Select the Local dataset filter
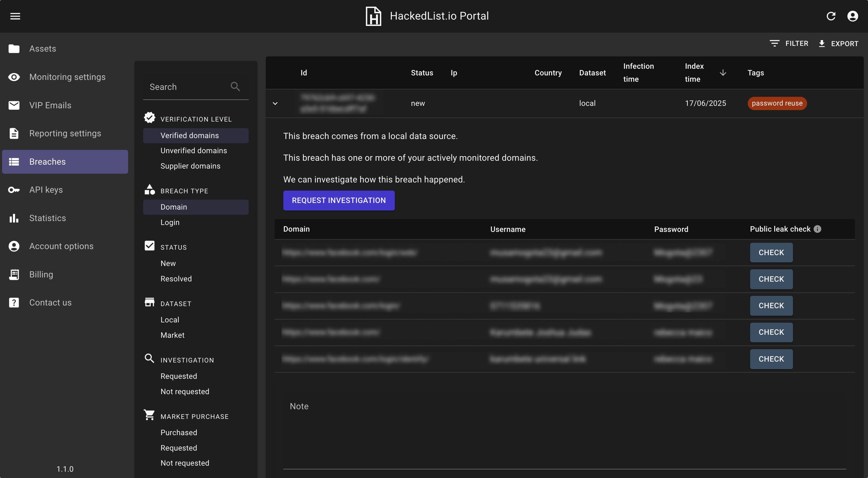868x478 pixels. coord(170,320)
